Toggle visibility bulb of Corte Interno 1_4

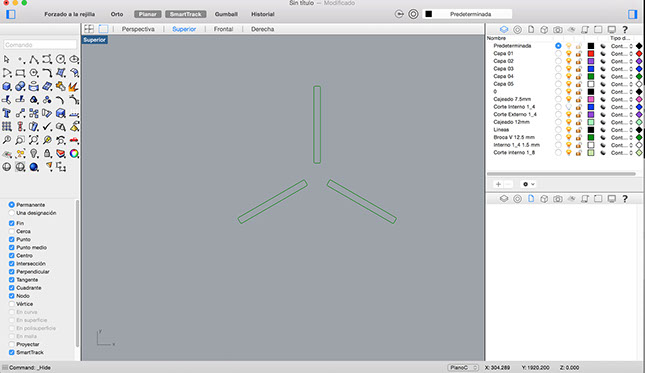(568, 107)
